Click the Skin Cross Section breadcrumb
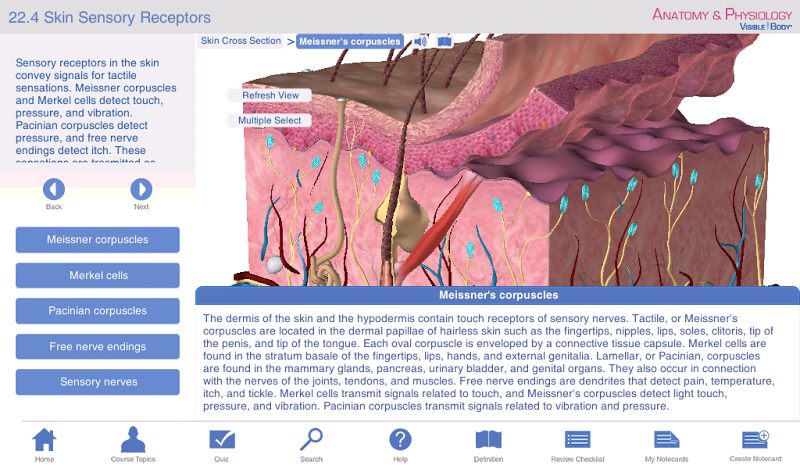This screenshot has width=800, height=469. 240,41
